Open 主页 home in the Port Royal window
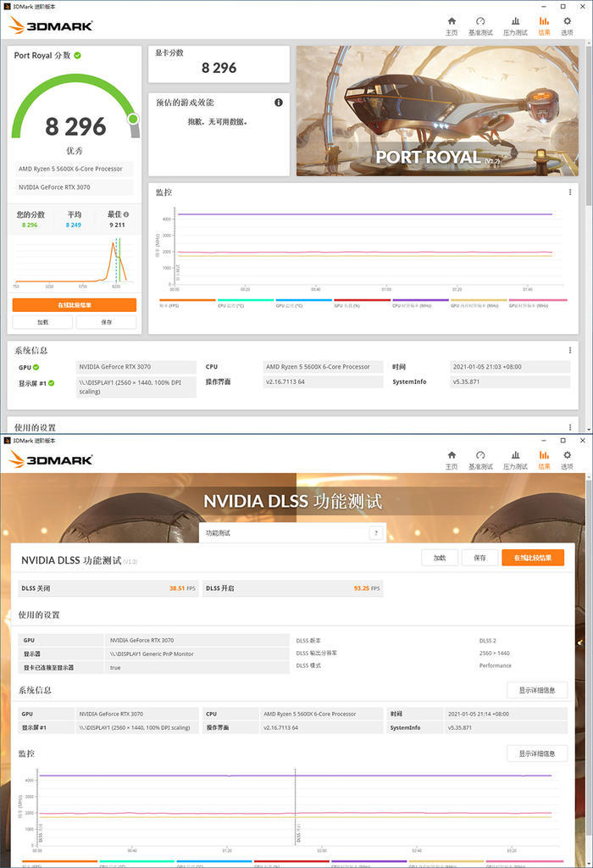Viewport: 593px width, 868px height. click(x=452, y=26)
